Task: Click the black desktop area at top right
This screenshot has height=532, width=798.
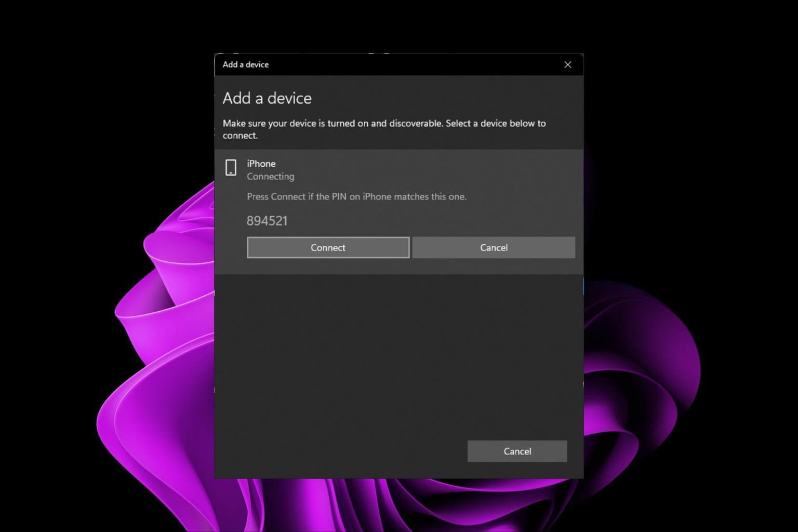Action: click(701, 78)
